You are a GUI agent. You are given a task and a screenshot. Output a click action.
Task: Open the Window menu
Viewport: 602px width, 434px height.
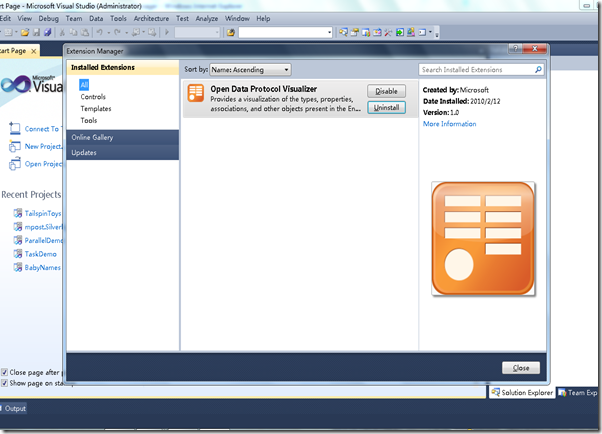[x=237, y=18]
